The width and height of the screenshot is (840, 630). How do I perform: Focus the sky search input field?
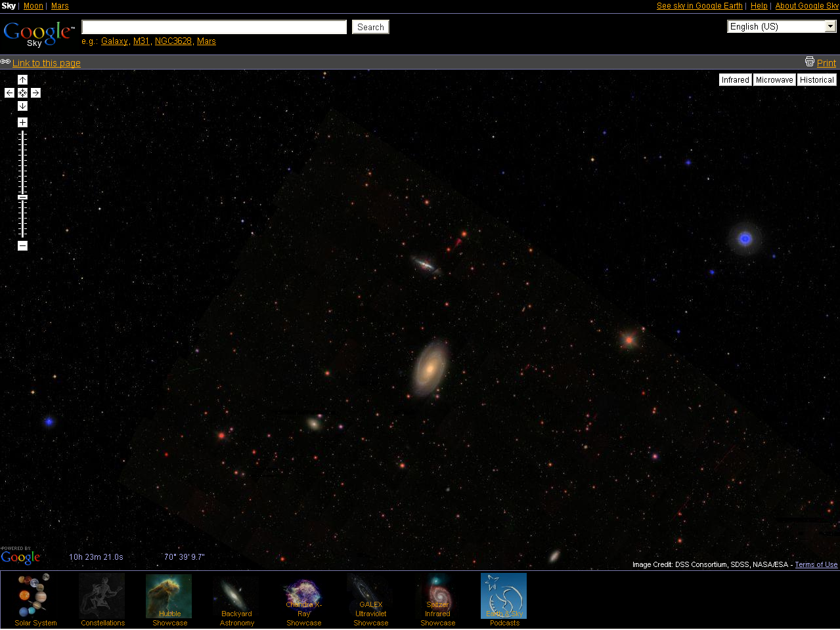[214, 27]
